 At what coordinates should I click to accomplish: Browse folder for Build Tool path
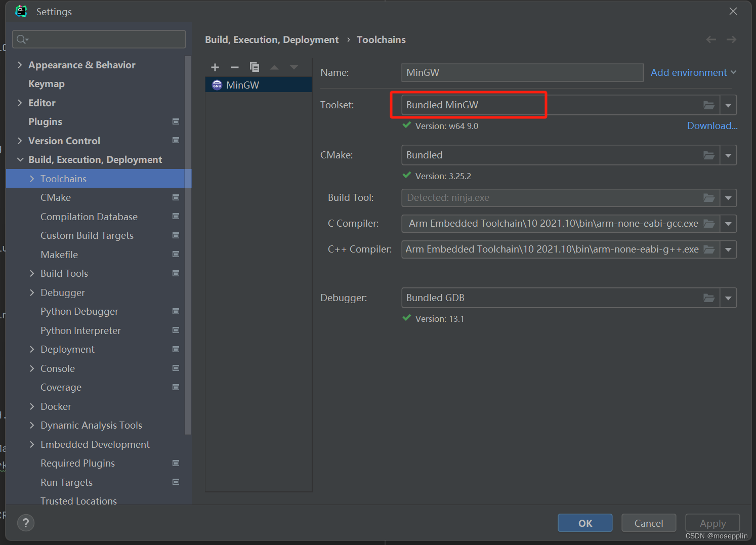709,198
